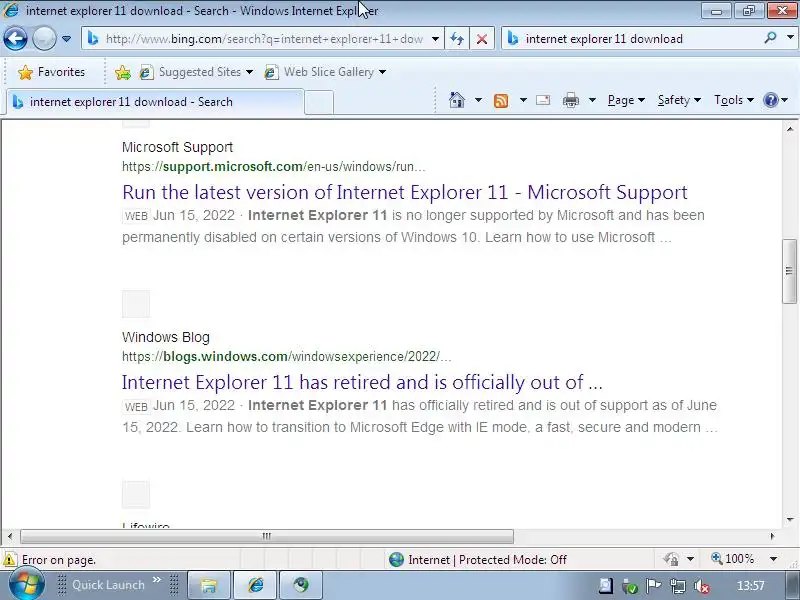800x600 pixels.
Task: Click the Windows Blog favicon placeholder
Action: [x=136, y=304]
